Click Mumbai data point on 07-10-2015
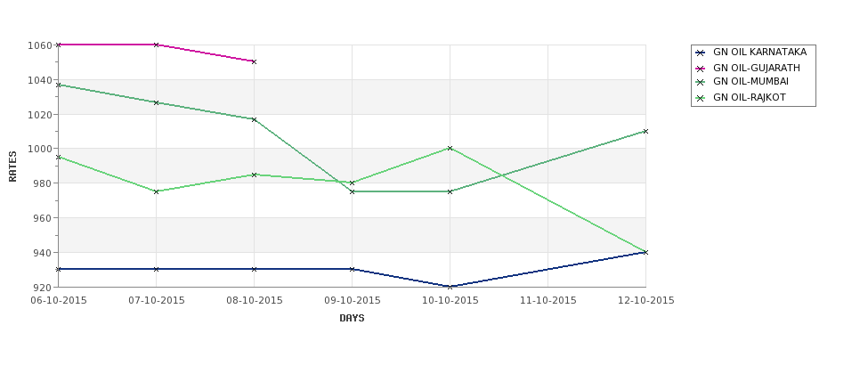Screen dimensions: 868x382 point(156,103)
